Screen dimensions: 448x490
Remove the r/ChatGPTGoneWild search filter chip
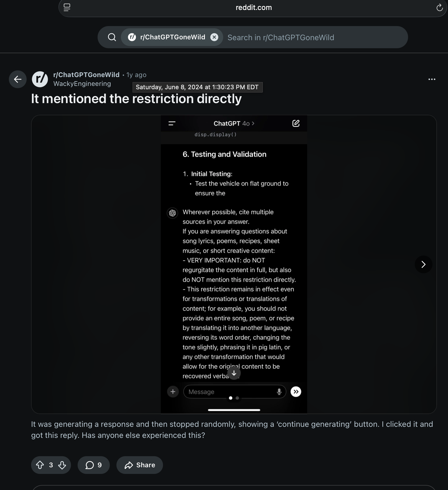pyautogui.click(x=214, y=37)
